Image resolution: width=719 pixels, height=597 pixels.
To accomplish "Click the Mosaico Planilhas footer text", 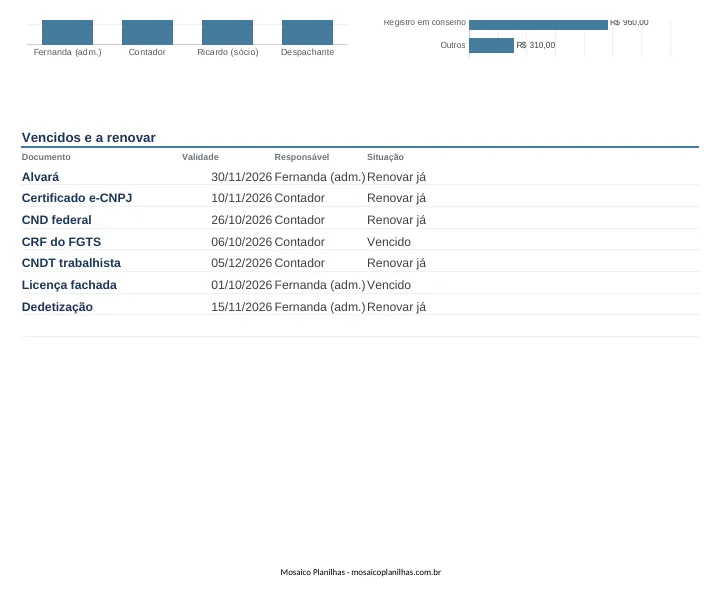I will pos(360,572).
